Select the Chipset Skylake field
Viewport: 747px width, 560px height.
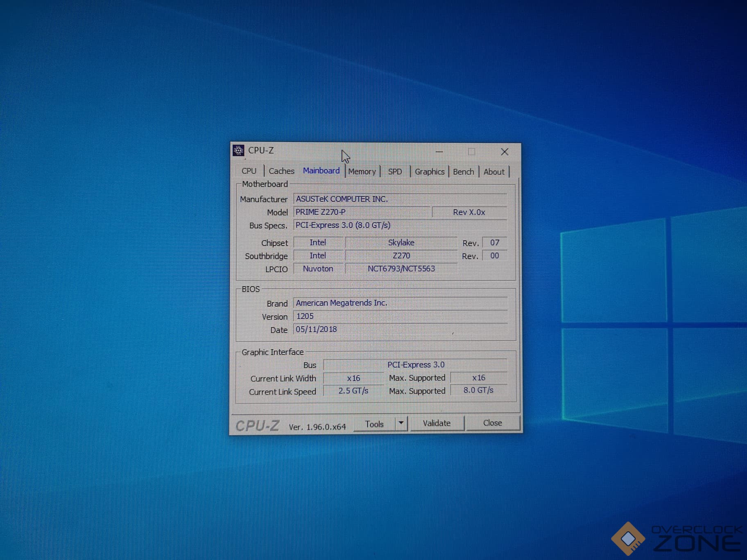pos(401,243)
